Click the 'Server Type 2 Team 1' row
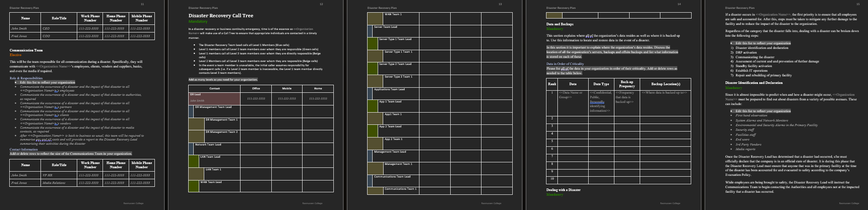This screenshot has height=210, width=868. 440,81
